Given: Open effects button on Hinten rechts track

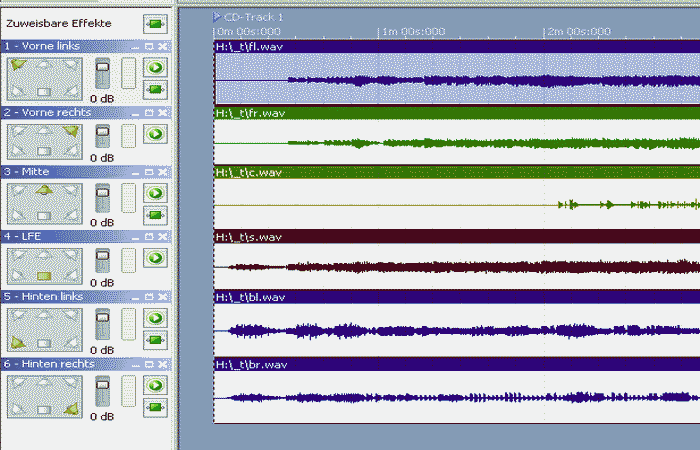Looking at the screenshot, I should (x=155, y=406).
